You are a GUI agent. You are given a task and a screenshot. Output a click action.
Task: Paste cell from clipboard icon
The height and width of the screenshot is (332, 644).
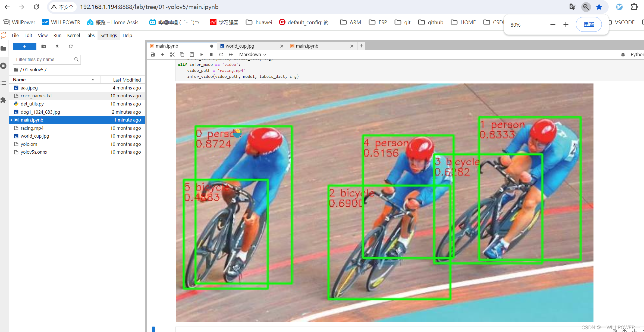click(192, 54)
